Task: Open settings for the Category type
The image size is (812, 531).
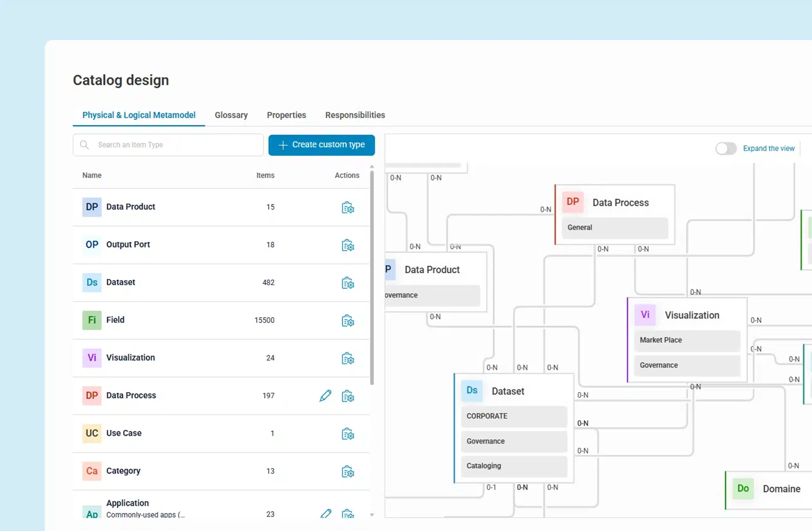Action: pos(347,472)
